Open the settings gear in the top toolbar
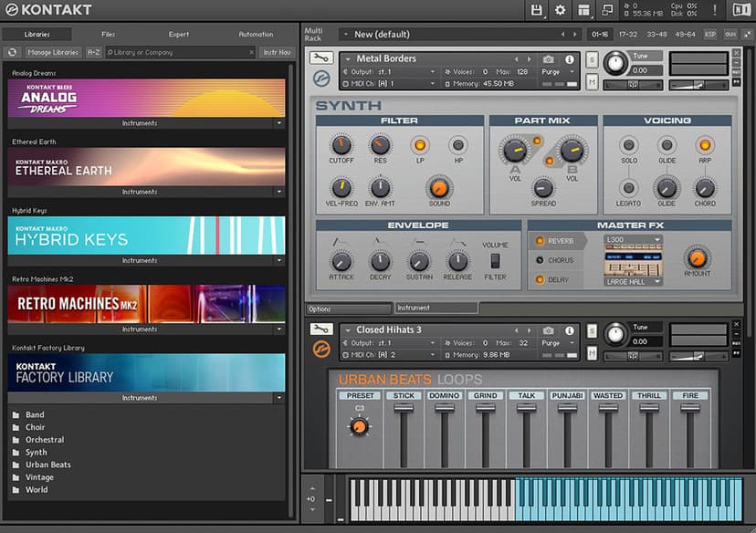 (x=562, y=10)
